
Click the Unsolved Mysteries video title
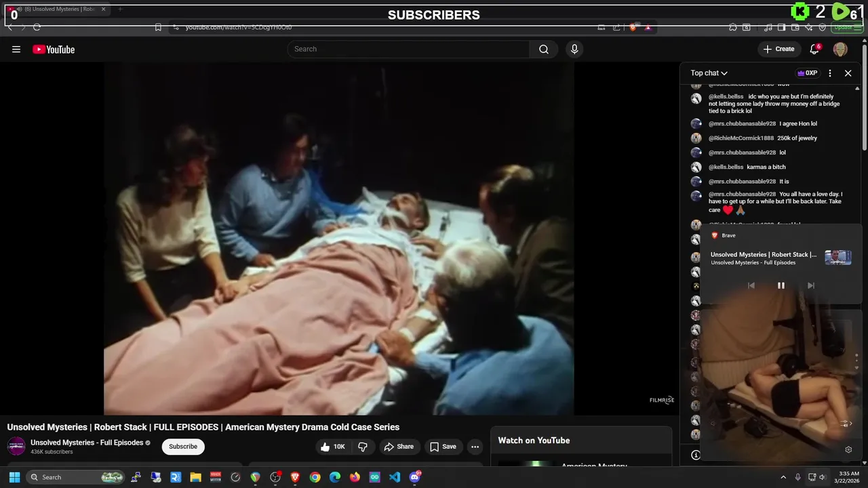pyautogui.click(x=203, y=427)
